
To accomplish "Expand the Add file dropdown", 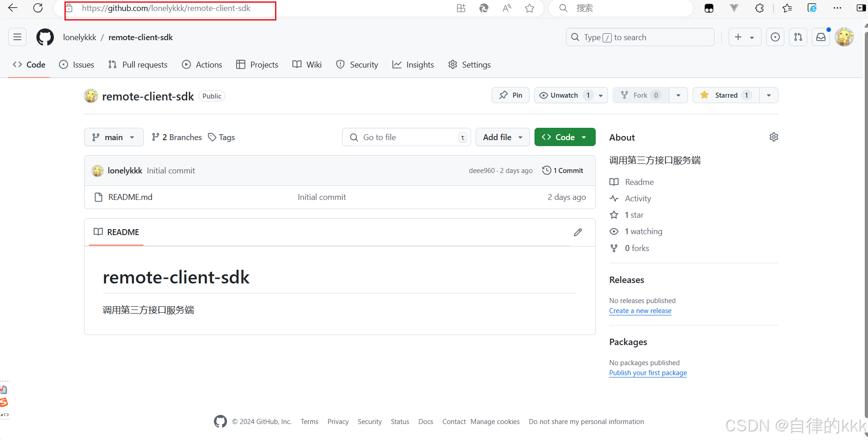I will pyautogui.click(x=503, y=137).
